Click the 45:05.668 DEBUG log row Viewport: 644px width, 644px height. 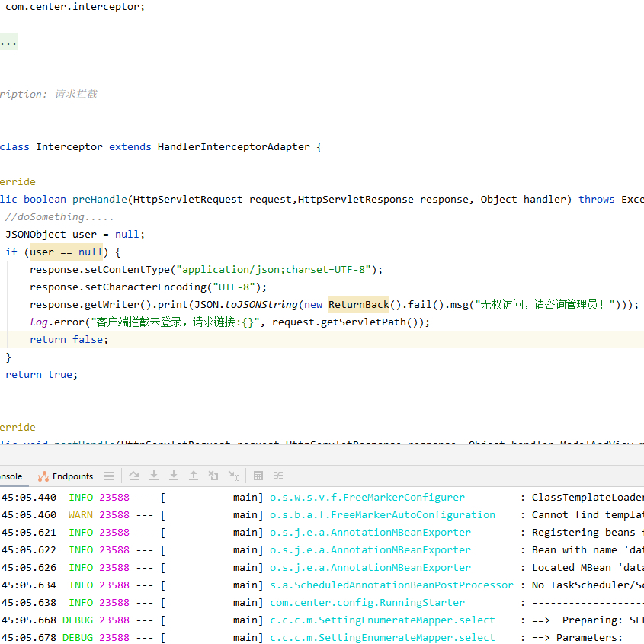322,620
